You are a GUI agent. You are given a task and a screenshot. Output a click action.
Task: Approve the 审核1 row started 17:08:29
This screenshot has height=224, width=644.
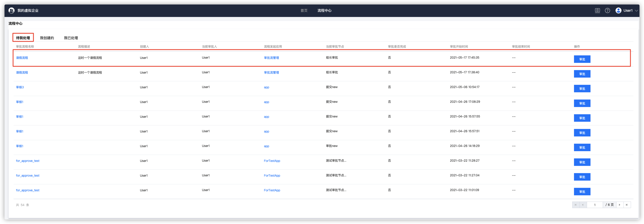[x=582, y=103]
